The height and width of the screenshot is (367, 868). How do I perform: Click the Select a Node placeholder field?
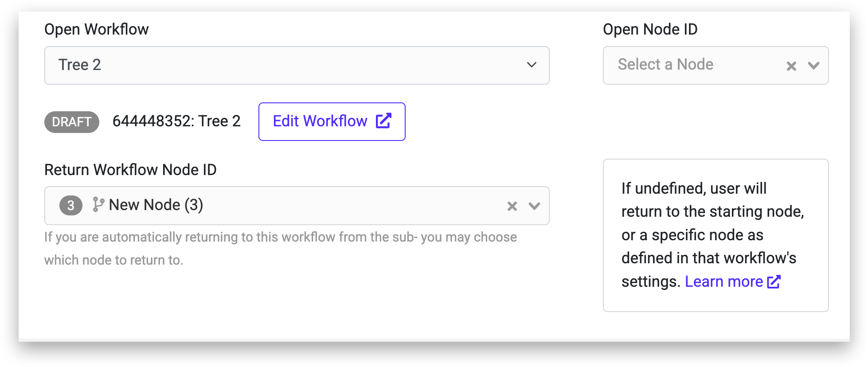point(665,65)
